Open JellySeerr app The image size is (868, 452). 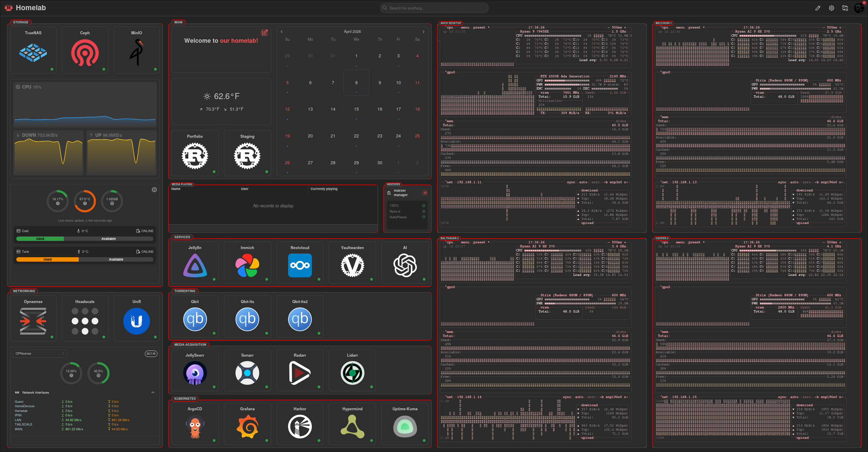tap(195, 370)
